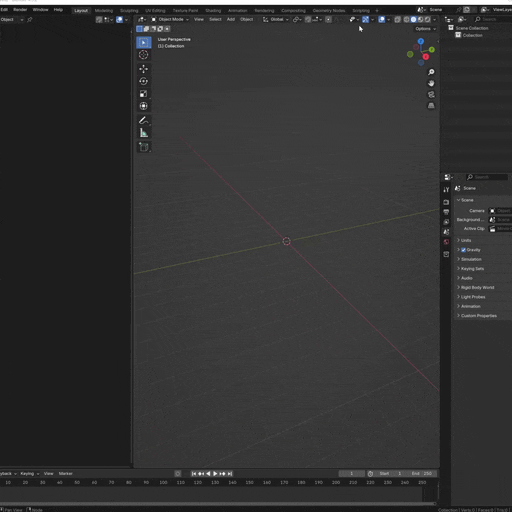
Task: Open the Global transform orientation dropdown
Action: point(276,20)
